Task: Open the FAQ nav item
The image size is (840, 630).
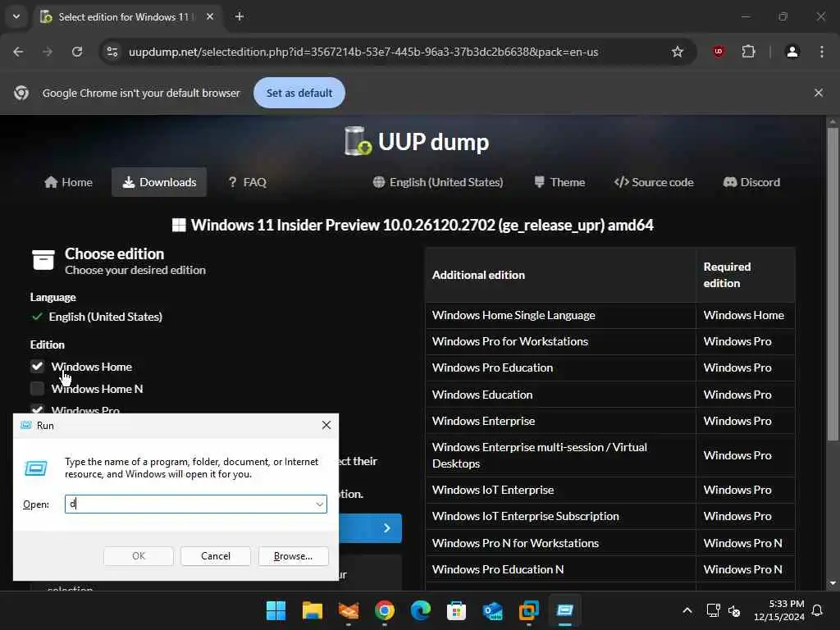Action: 248,182
